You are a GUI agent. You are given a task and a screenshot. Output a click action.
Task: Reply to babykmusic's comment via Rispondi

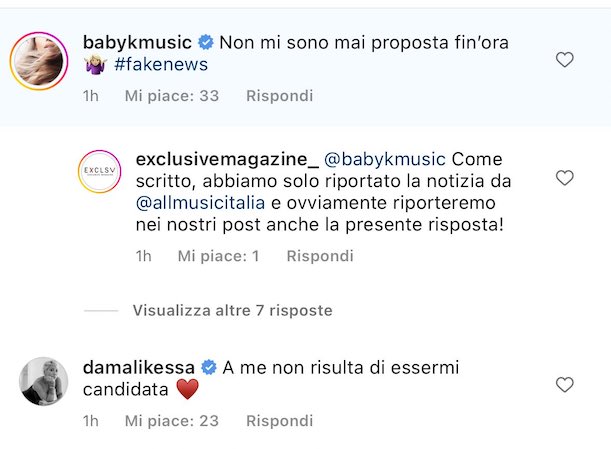point(279,96)
